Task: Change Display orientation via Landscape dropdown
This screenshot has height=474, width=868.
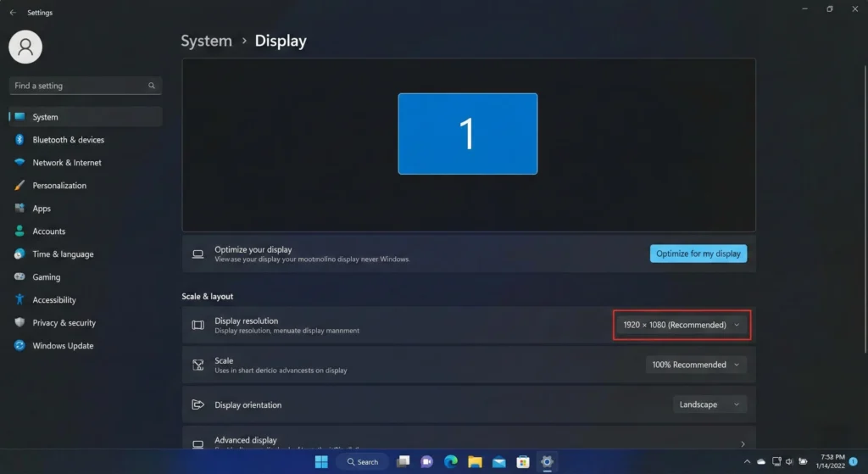Action: click(x=709, y=404)
